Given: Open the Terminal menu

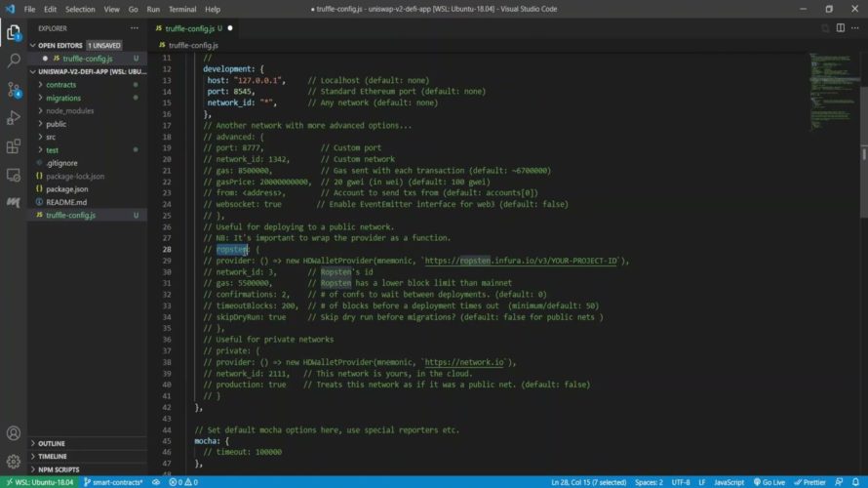Looking at the screenshot, I should coord(182,10).
